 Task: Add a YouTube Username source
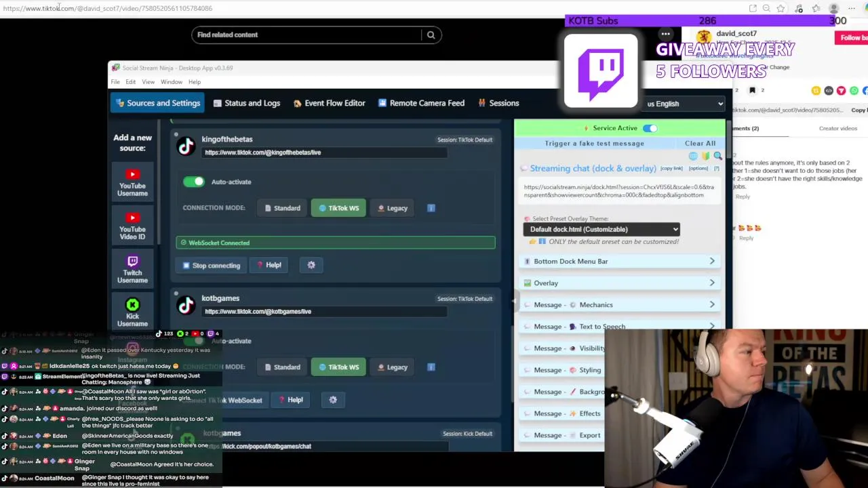132,182
